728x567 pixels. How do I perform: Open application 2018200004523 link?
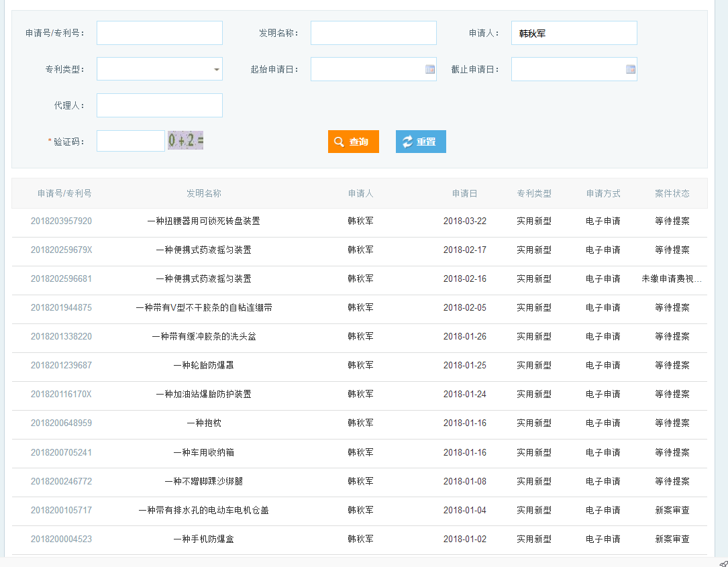pos(61,539)
